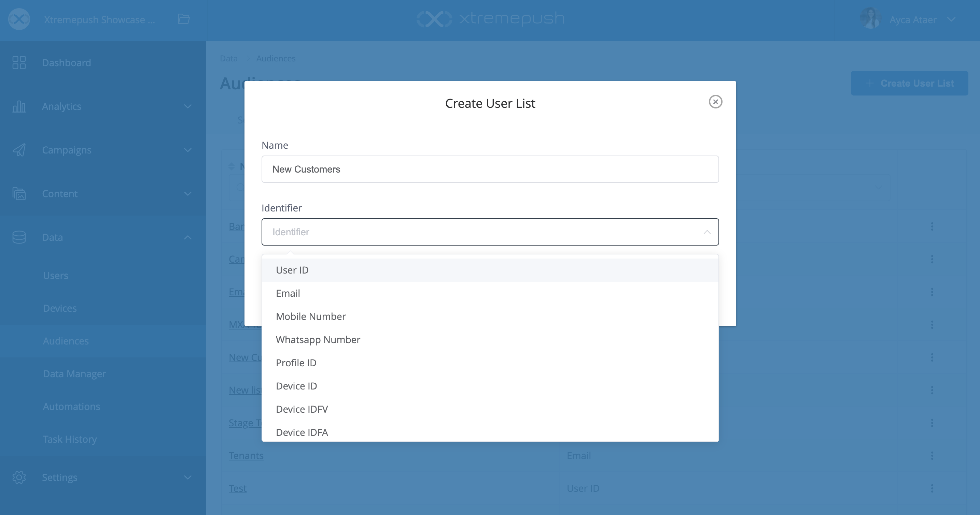Viewport: 980px width, 515px height.
Task: Pick the Profile ID option
Action: [x=296, y=363]
